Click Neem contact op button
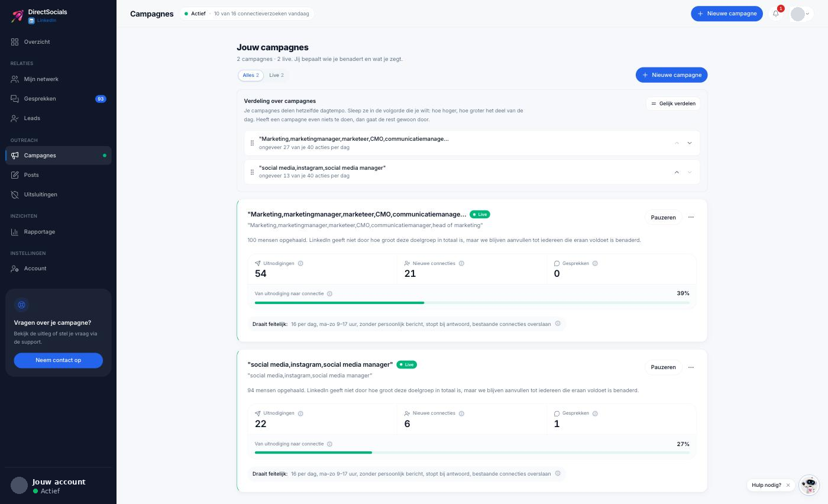828x504 pixels. tap(58, 360)
